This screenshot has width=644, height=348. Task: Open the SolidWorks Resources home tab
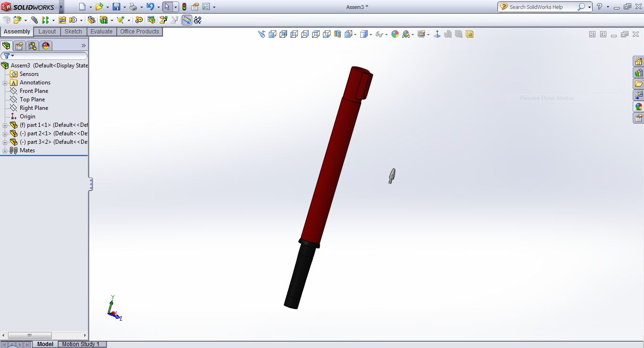tap(638, 62)
